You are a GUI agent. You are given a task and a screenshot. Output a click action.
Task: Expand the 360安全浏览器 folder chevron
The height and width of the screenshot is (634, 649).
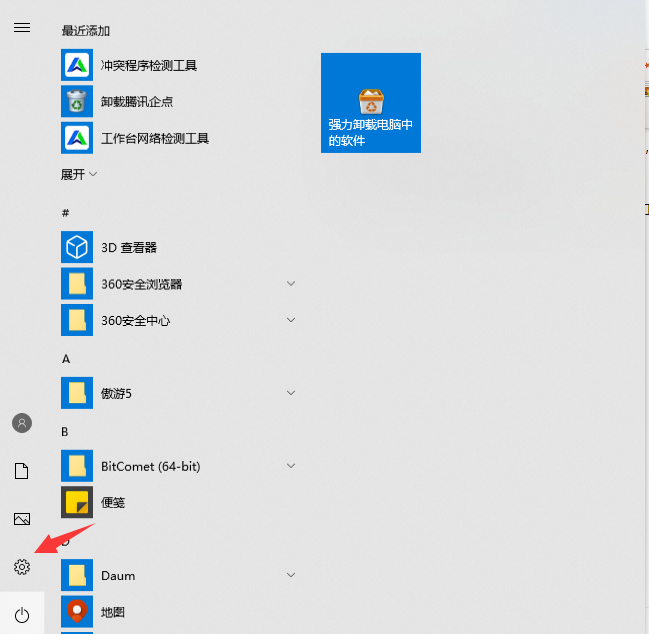click(x=291, y=283)
